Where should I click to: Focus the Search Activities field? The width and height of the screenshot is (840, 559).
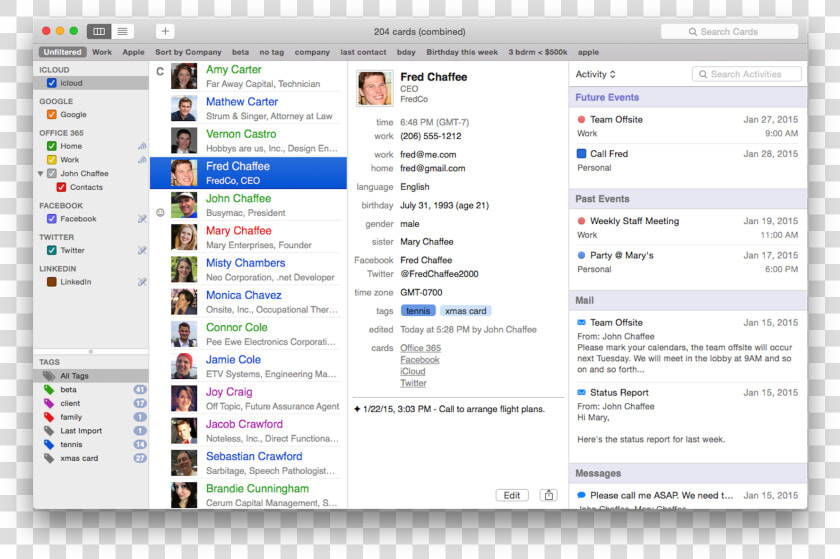tap(747, 74)
